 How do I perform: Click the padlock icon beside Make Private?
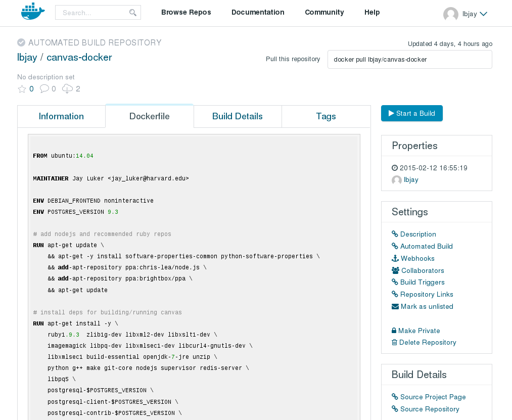click(394, 331)
